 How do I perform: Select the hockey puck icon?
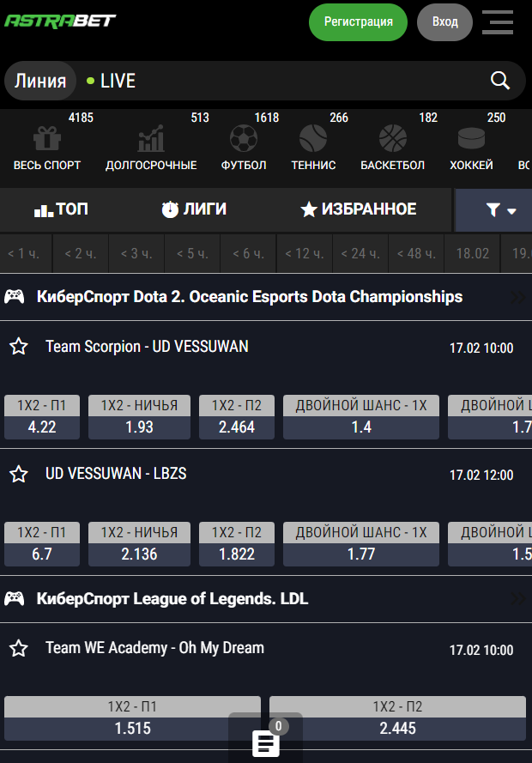(471, 139)
